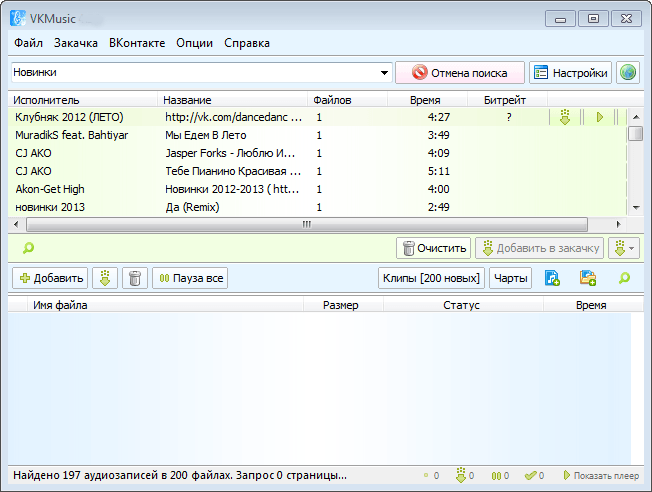Open the Закачка menu
This screenshot has height=492, width=652.
(76, 43)
